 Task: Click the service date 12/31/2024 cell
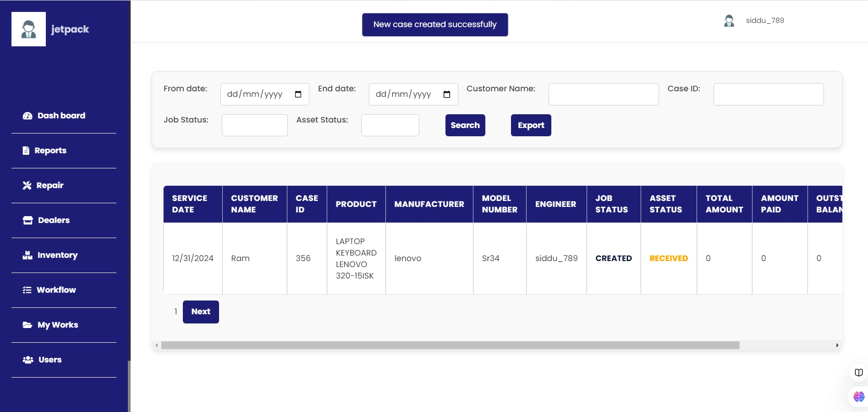[x=193, y=258]
